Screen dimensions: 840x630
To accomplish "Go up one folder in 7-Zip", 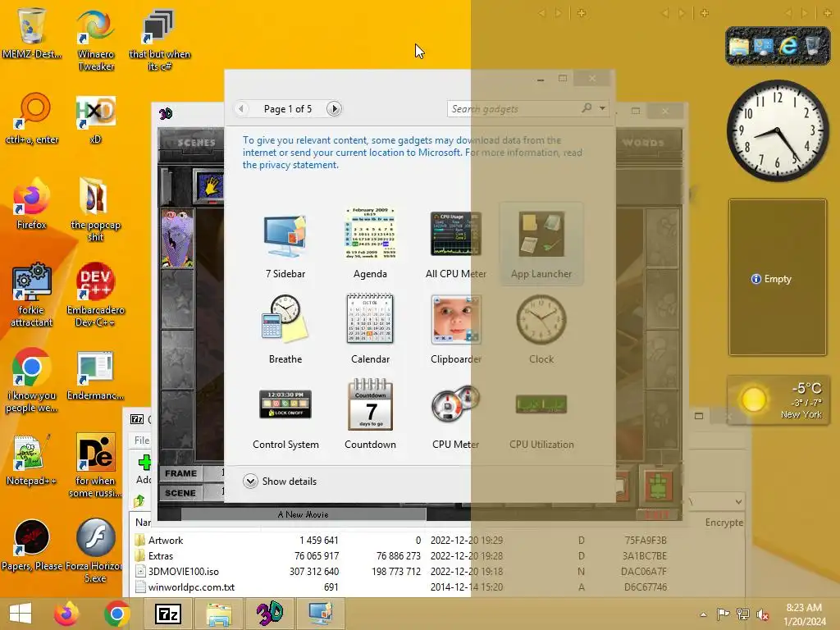I will pyautogui.click(x=139, y=501).
